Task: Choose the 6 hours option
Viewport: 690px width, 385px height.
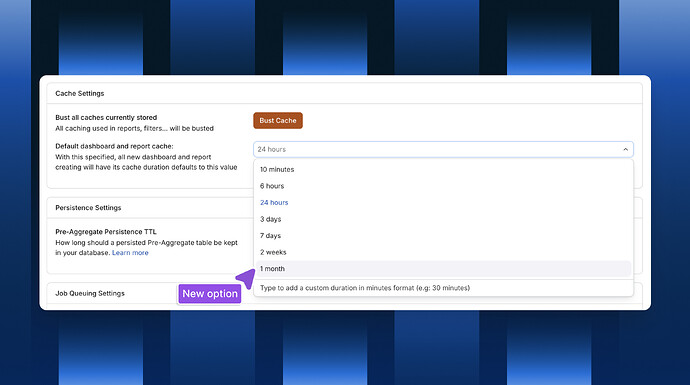Action: [443, 186]
